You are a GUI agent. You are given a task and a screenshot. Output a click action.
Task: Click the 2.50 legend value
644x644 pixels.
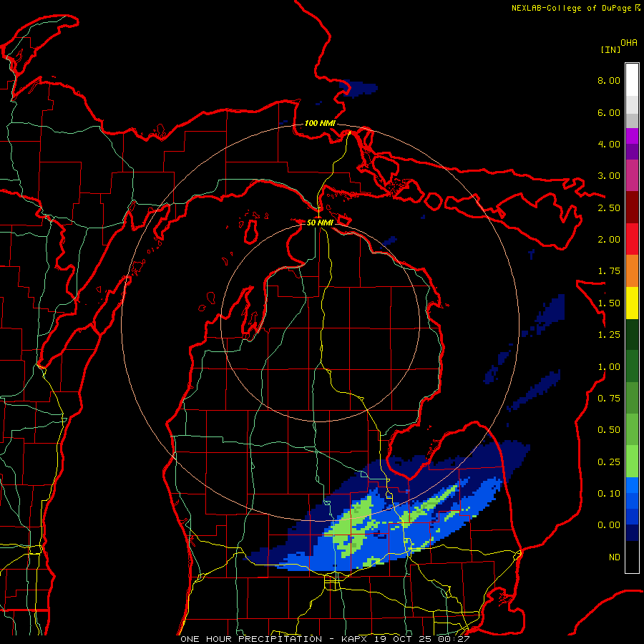(609, 208)
